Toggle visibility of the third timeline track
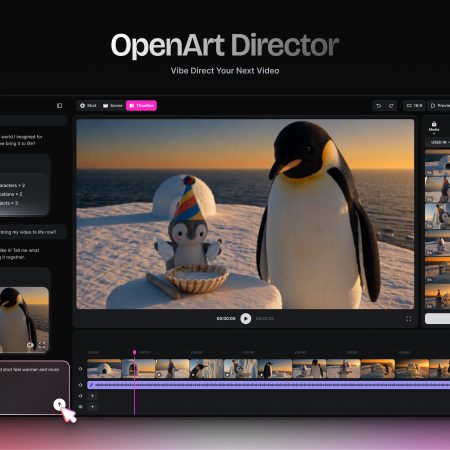The width and height of the screenshot is (450, 450). [80, 396]
